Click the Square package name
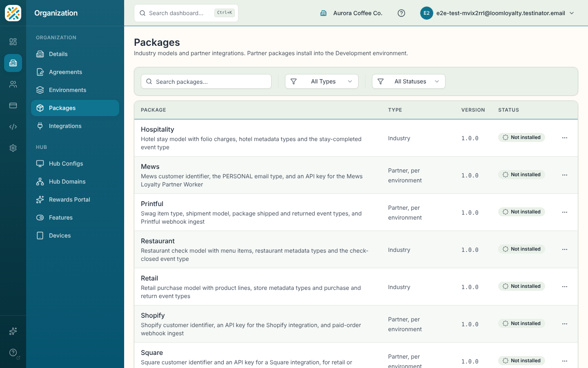 (x=152, y=352)
